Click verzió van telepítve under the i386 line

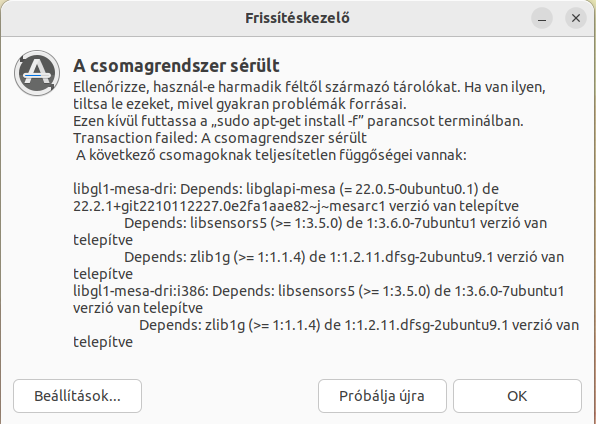(138, 308)
